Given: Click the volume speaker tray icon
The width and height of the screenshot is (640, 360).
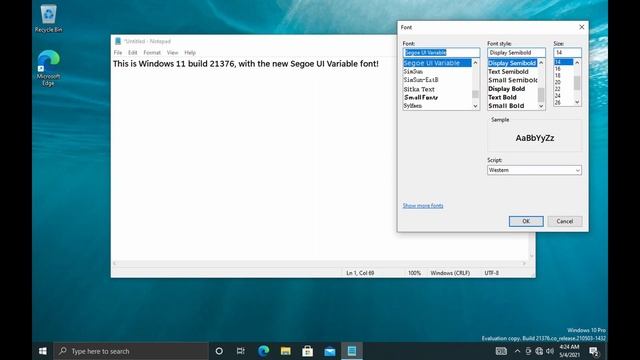Looking at the screenshot, I should tap(550, 351).
